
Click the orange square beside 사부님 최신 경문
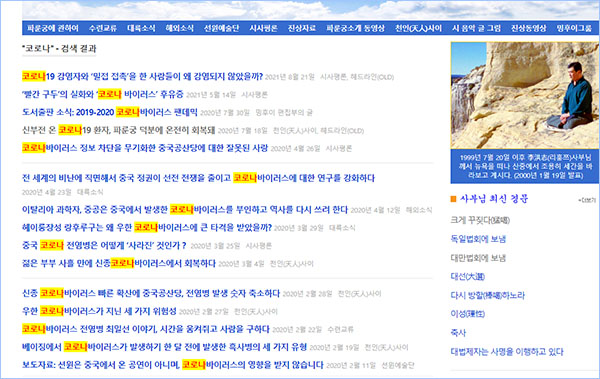[453, 199]
